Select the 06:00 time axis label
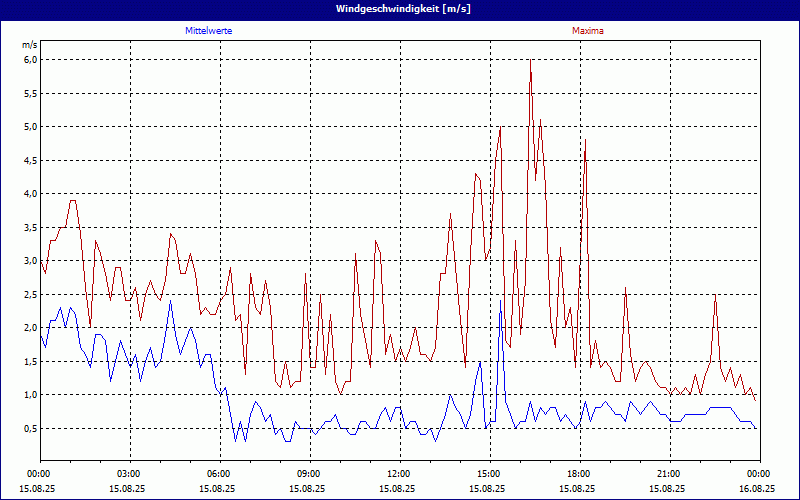 coord(219,474)
